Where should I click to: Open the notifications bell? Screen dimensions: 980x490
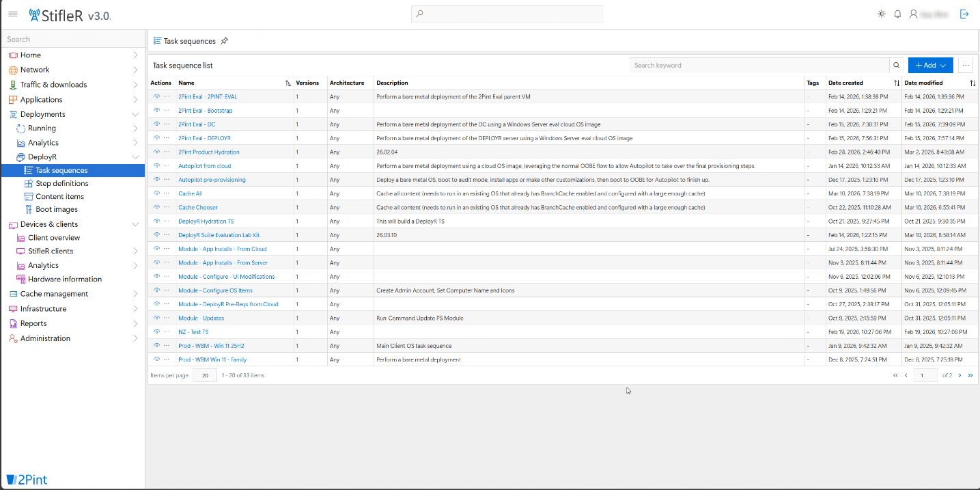pyautogui.click(x=897, y=14)
